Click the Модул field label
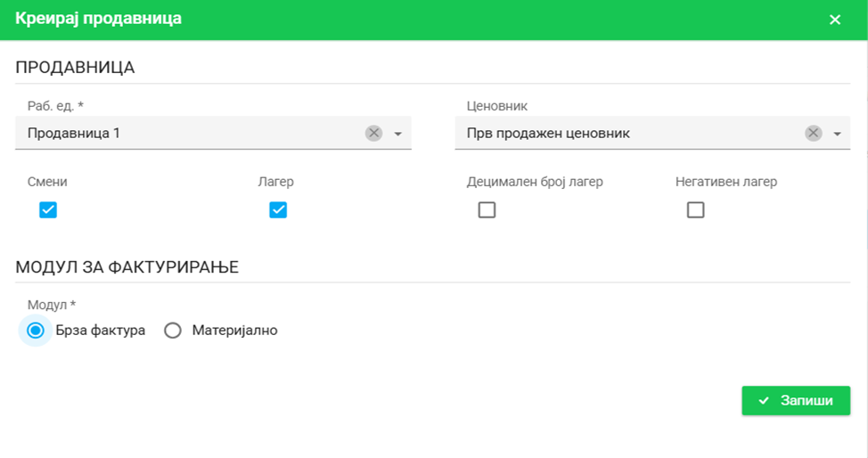 point(46,305)
